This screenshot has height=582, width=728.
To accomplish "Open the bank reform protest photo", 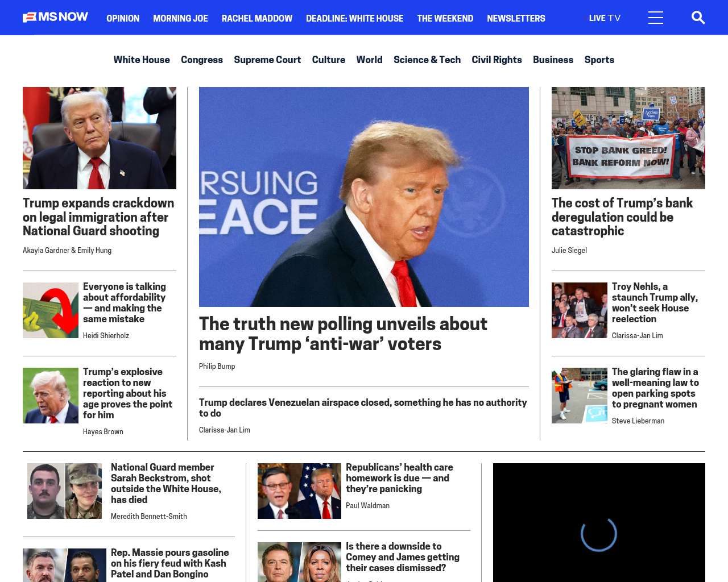I will coord(628,138).
